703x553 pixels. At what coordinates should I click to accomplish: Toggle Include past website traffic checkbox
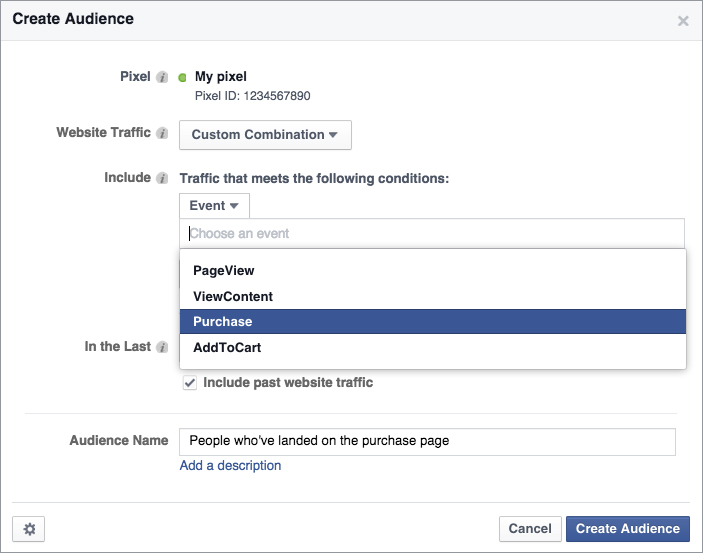pyautogui.click(x=190, y=383)
